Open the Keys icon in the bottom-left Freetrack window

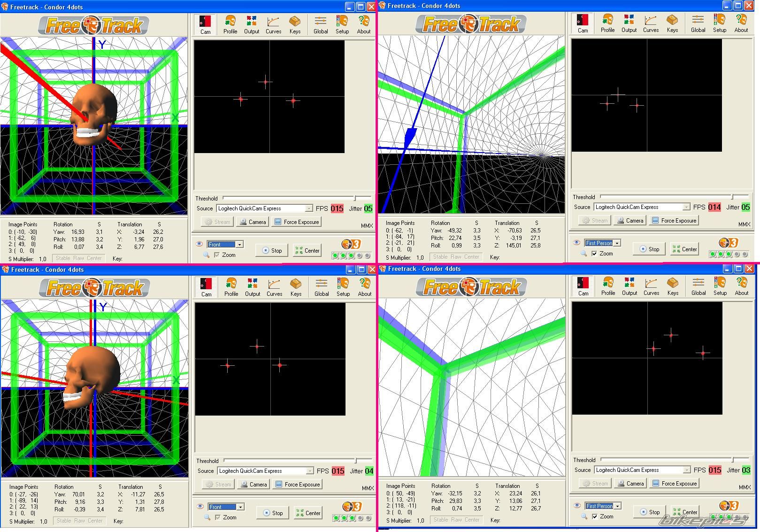pyautogui.click(x=296, y=287)
